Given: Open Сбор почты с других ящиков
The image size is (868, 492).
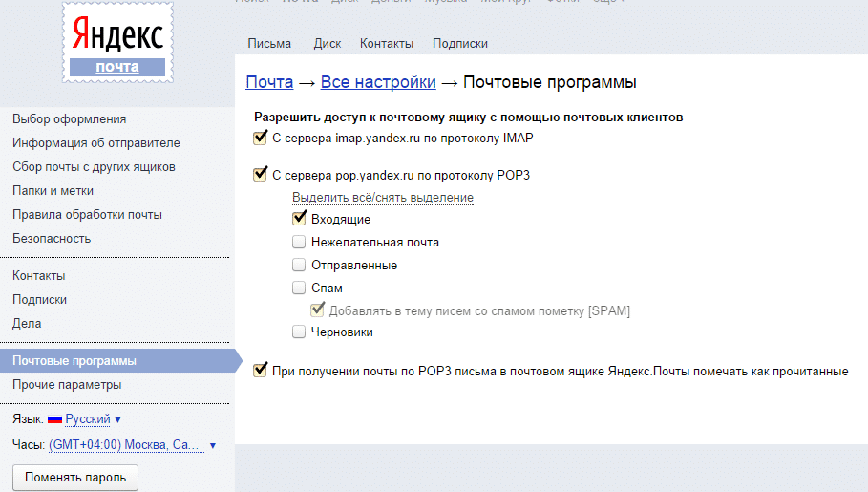Looking at the screenshot, I should pos(95,167).
